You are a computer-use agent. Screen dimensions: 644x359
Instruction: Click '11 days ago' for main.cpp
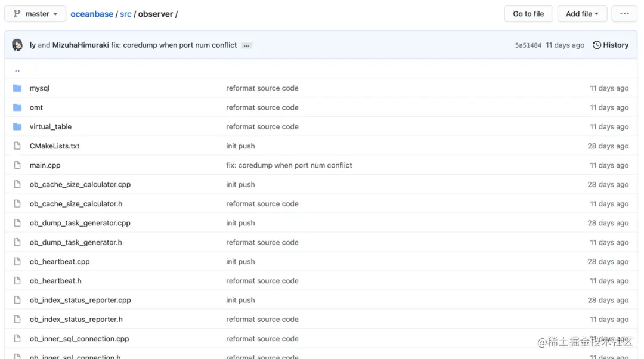(609, 165)
